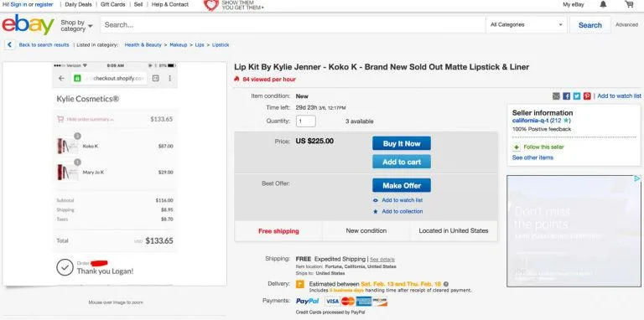
Task: Click the Make Offer button
Action: [402, 185]
